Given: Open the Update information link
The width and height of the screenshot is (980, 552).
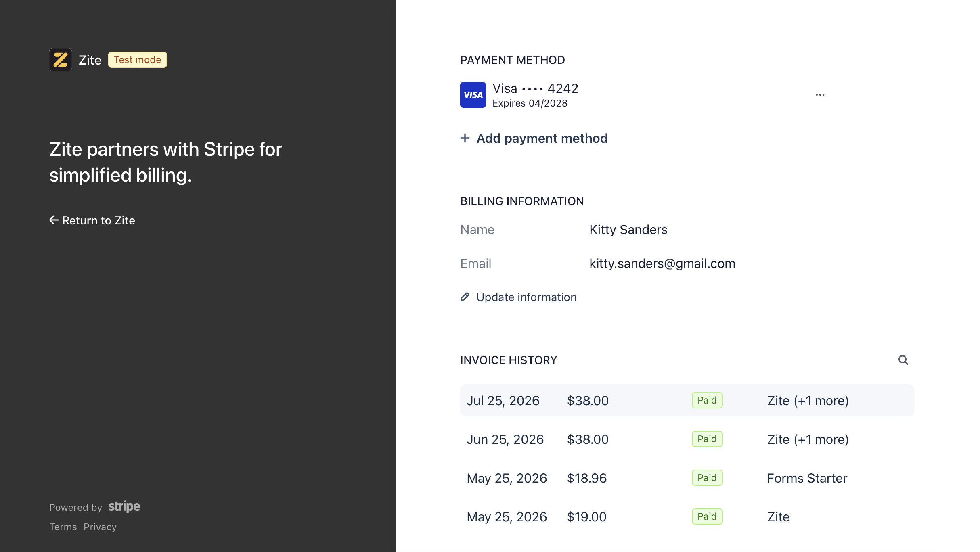Looking at the screenshot, I should (526, 297).
